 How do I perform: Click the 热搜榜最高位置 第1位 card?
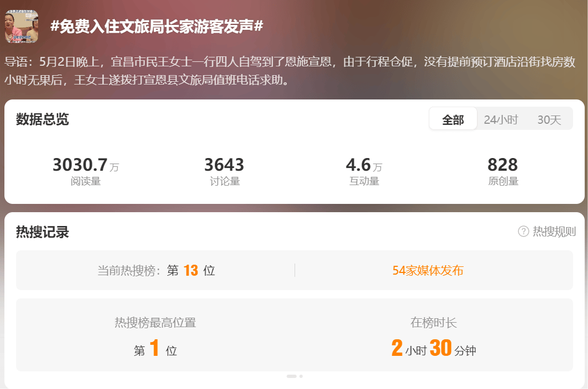pyautogui.click(x=155, y=336)
